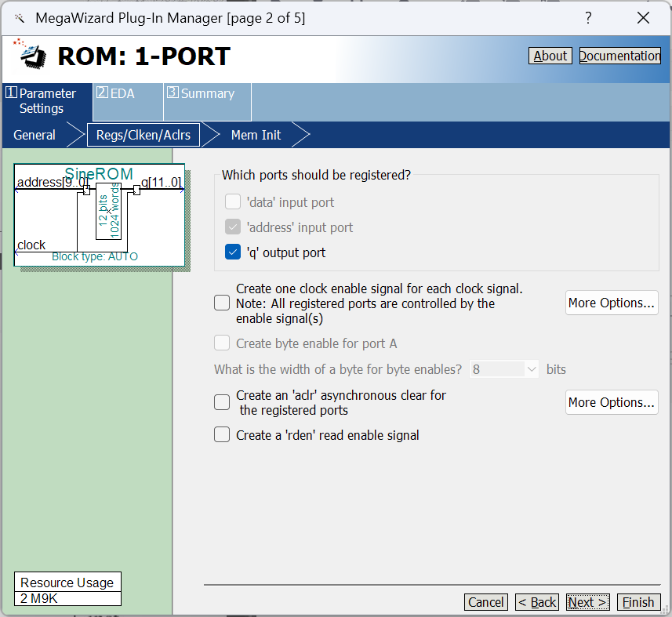Image resolution: width=672 pixels, height=617 pixels.
Task: Click the '2 M9K' resource value
Action: coord(38,598)
